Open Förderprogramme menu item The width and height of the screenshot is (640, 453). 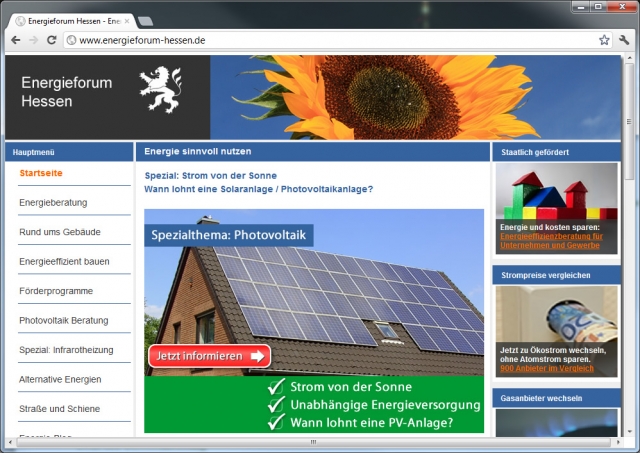[56, 291]
